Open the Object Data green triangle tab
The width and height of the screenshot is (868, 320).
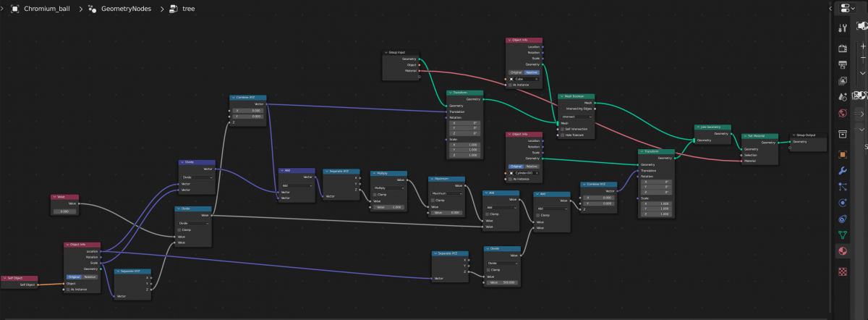tap(842, 235)
